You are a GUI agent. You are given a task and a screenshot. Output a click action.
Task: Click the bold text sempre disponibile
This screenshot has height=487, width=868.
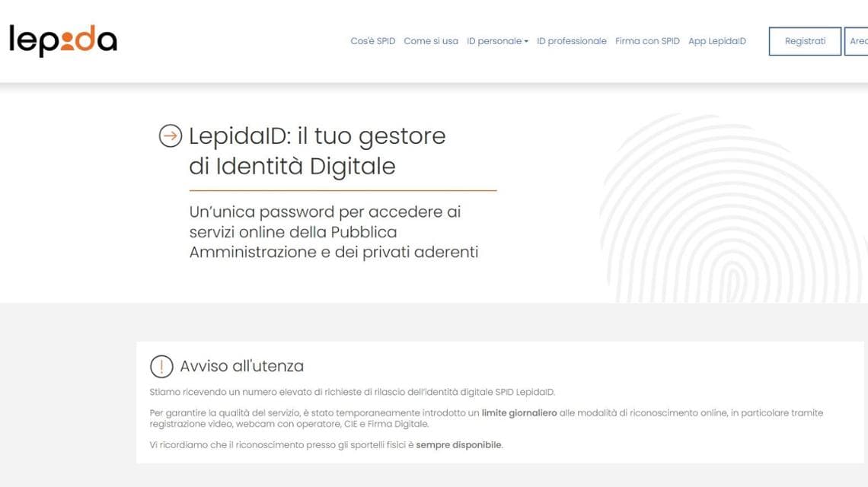coord(459,445)
